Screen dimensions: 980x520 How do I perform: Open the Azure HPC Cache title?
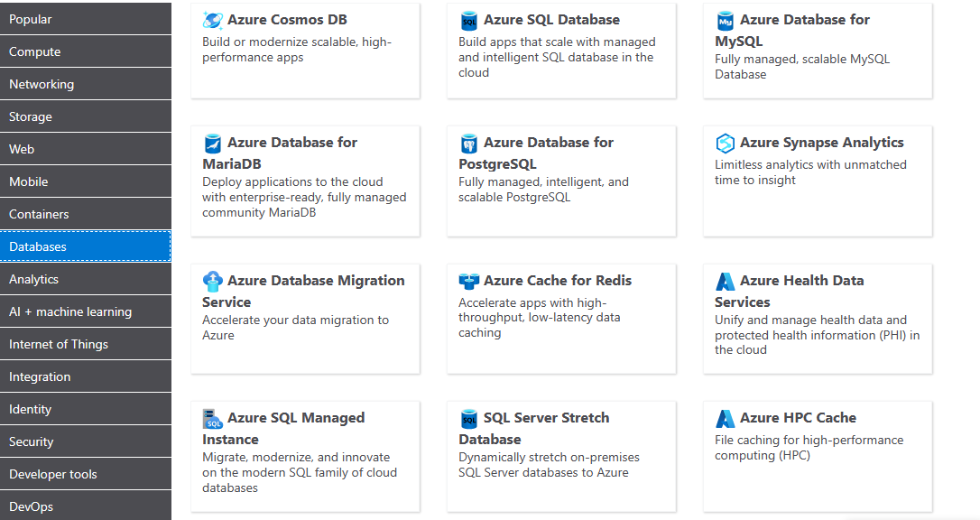(x=798, y=418)
